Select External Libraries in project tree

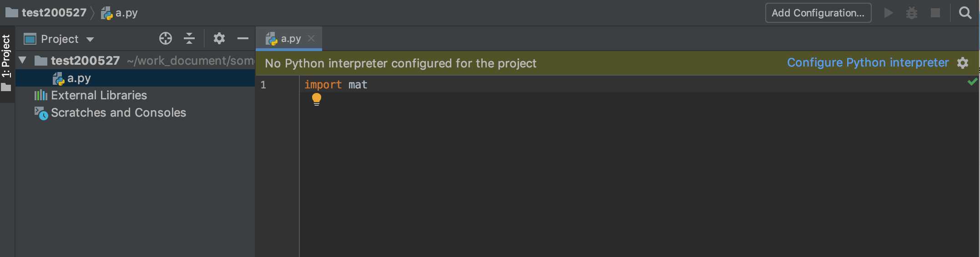pyautogui.click(x=99, y=95)
